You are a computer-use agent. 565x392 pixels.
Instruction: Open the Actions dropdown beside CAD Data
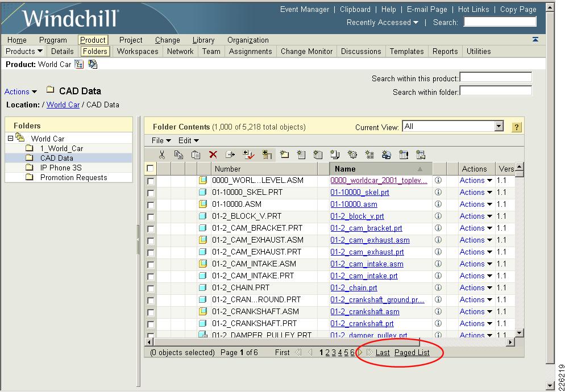[x=20, y=91]
